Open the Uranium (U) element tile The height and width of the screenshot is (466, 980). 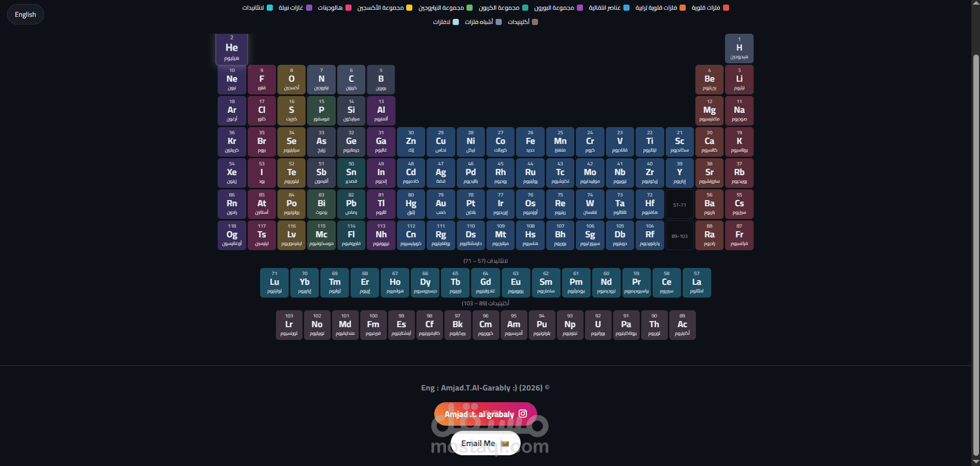click(x=598, y=325)
